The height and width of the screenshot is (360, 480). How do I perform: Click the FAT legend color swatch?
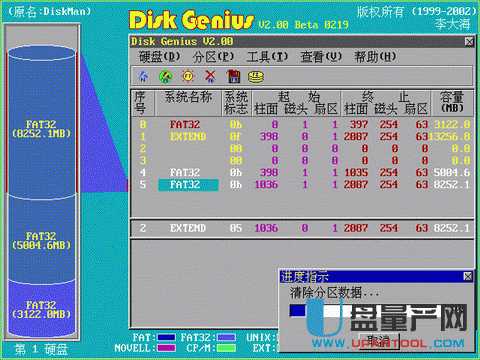pos(166,338)
